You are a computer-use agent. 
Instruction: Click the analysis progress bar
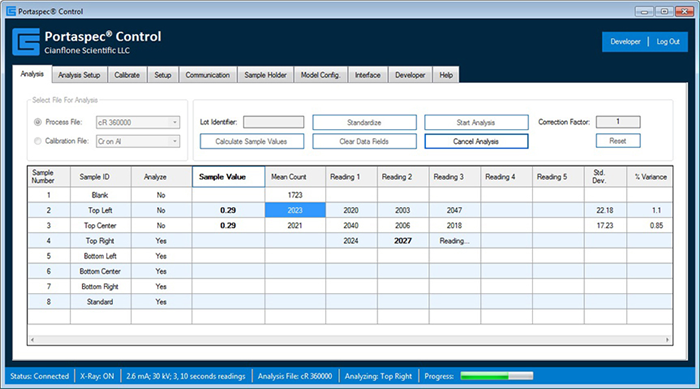pyautogui.click(x=496, y=376)
